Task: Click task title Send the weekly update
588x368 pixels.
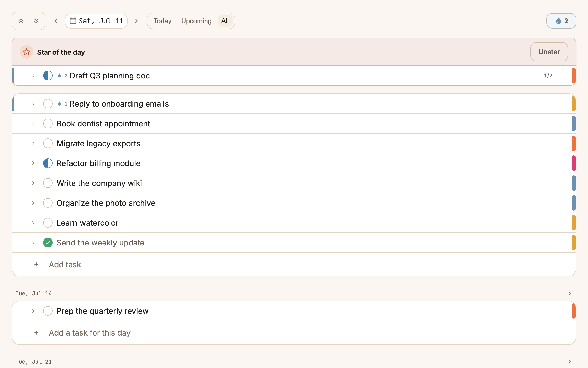Action: (101, 243)
